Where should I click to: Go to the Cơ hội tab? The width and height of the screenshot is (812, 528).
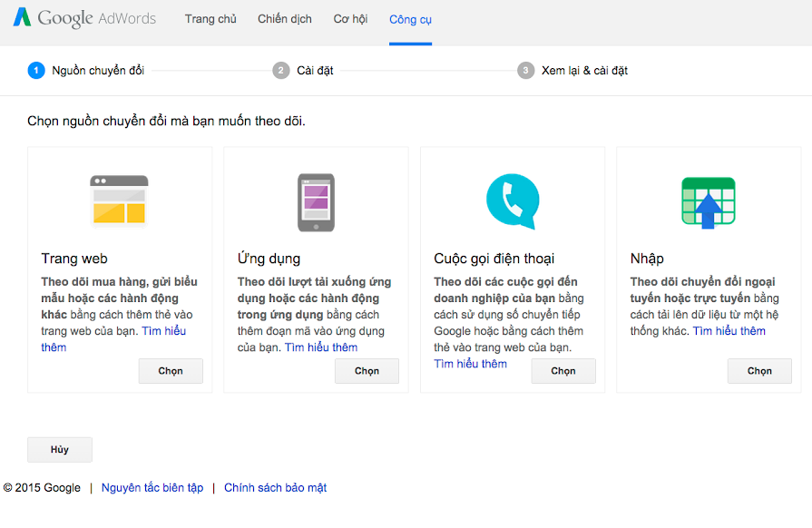(350, 19)
